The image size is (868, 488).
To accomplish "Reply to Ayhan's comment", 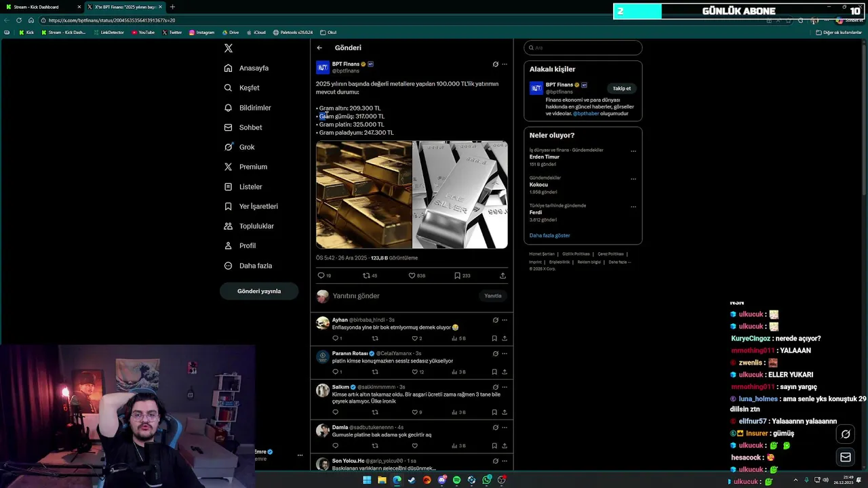I will click(337, 338).
